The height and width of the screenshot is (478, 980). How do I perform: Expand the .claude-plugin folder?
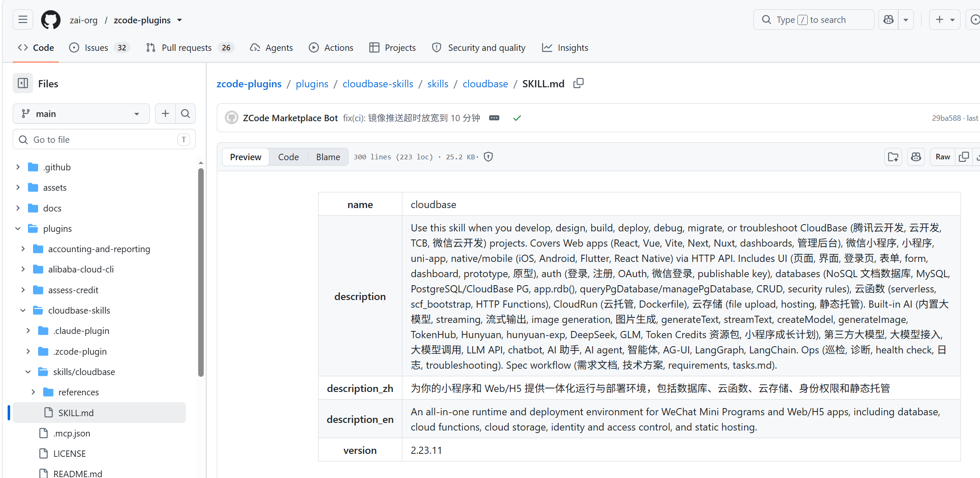[28, 331]
